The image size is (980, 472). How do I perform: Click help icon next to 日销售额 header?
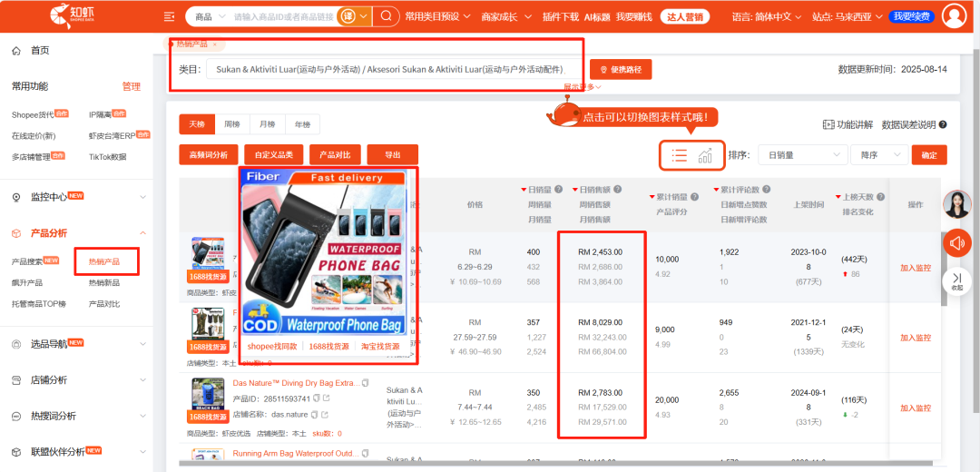click(x=618, y=190)
